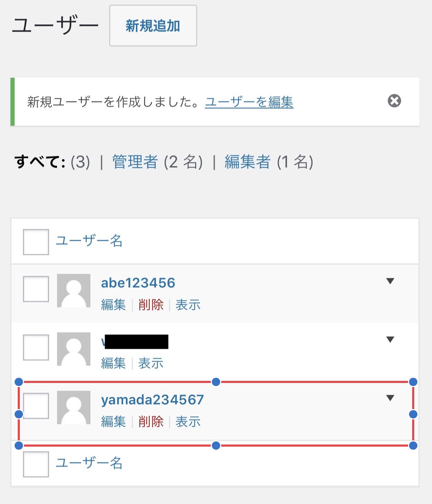Click 削除 under abe123456
This screenshot has width=432, height=504.
151,305
